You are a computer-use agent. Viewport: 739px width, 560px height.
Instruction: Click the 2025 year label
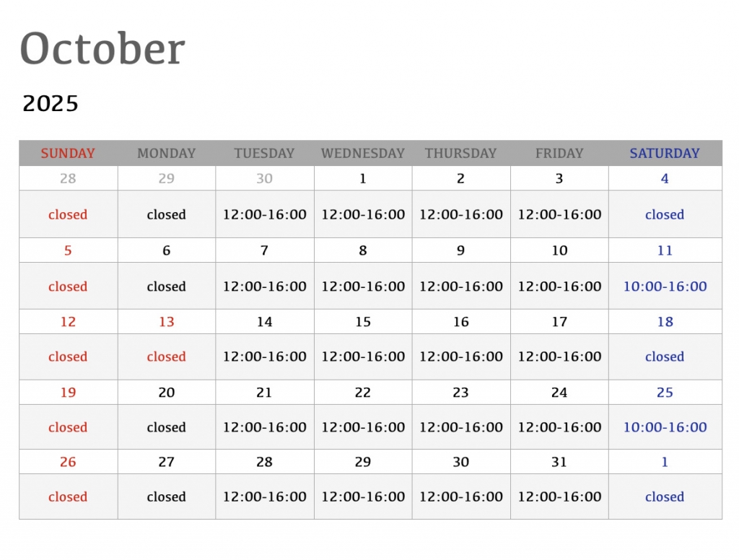click(51, 104)
